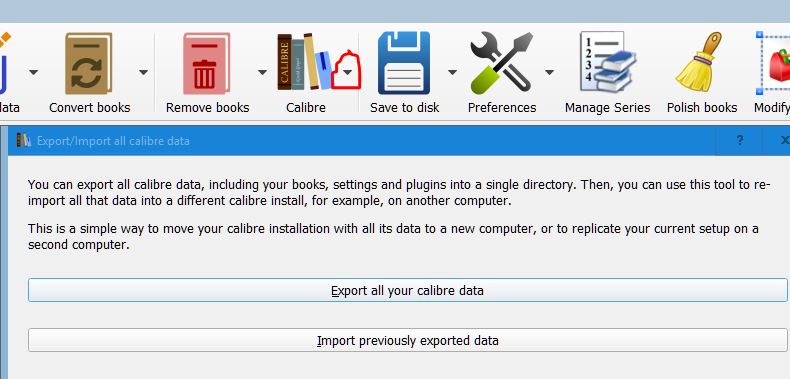
Task: Click the Save to disk label text
Action: (405, 108)
